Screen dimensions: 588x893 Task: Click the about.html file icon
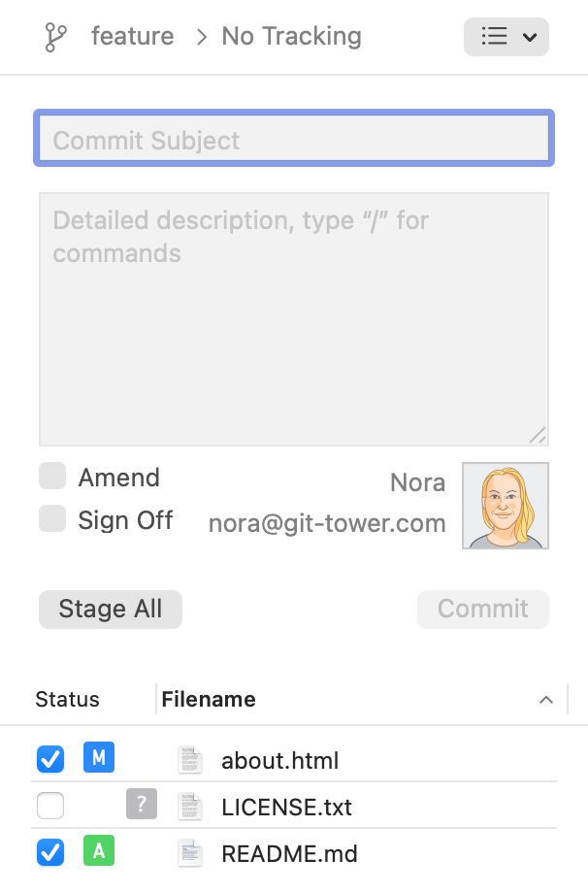(191, 760)
